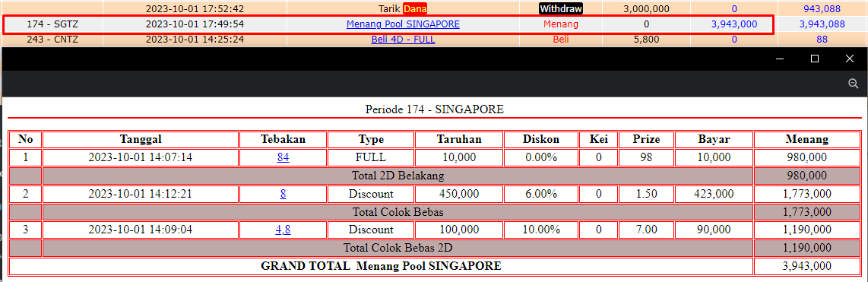The image size is (868, 282).
Task: Click the GRAND TOTAL Menang Pool SINGAPORE label
Action: [381, 266]
